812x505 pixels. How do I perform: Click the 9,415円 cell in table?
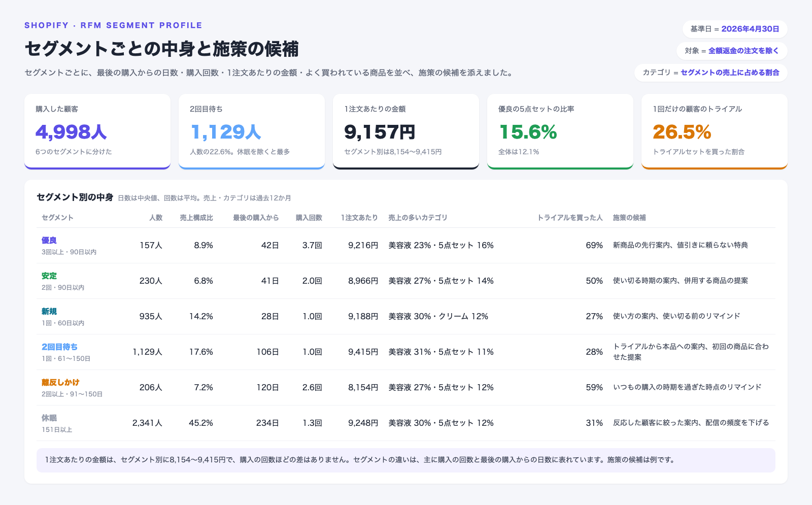click(x=363, y=352)
